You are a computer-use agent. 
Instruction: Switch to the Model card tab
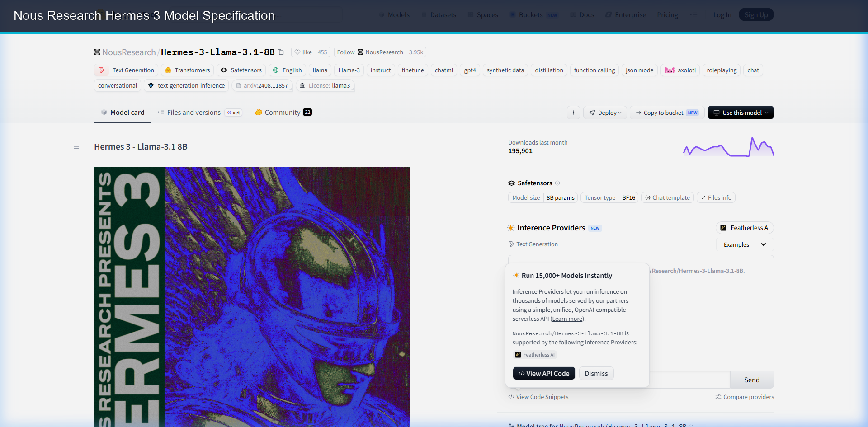123,113
